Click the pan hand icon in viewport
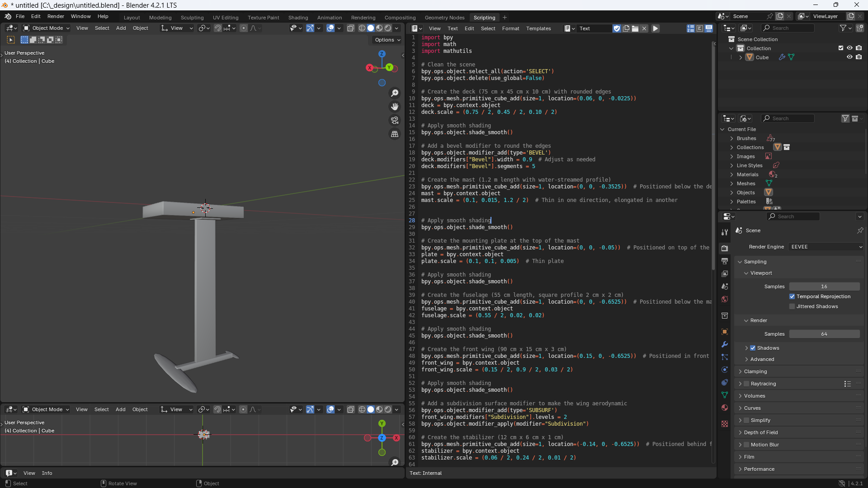The image size is (868, 488). click(395, 107)
